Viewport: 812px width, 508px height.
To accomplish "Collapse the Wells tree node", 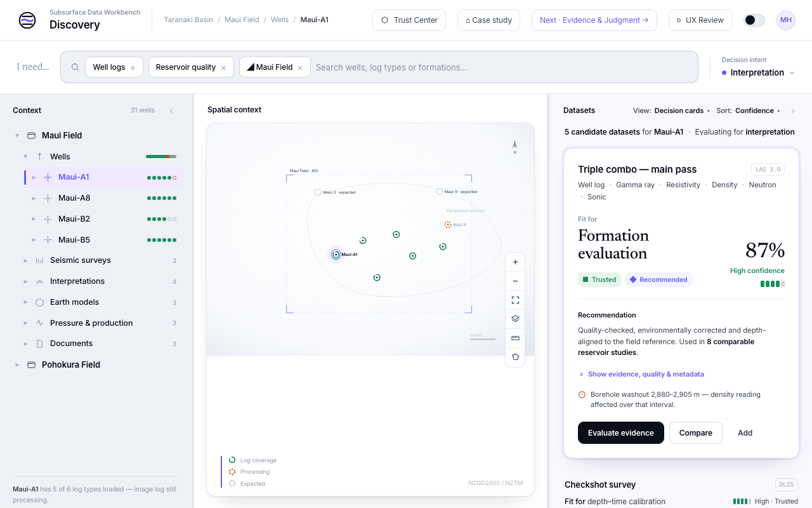I will pyautogui.click(x=25, y=156).
